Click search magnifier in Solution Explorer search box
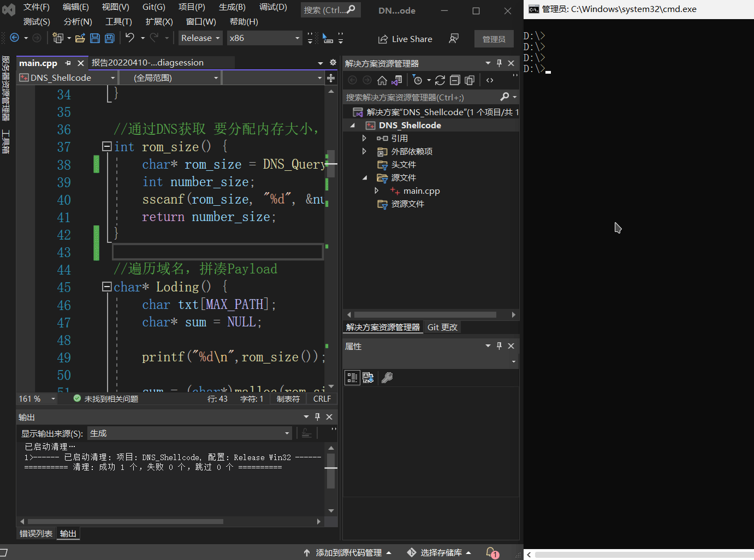 point(505,97)
